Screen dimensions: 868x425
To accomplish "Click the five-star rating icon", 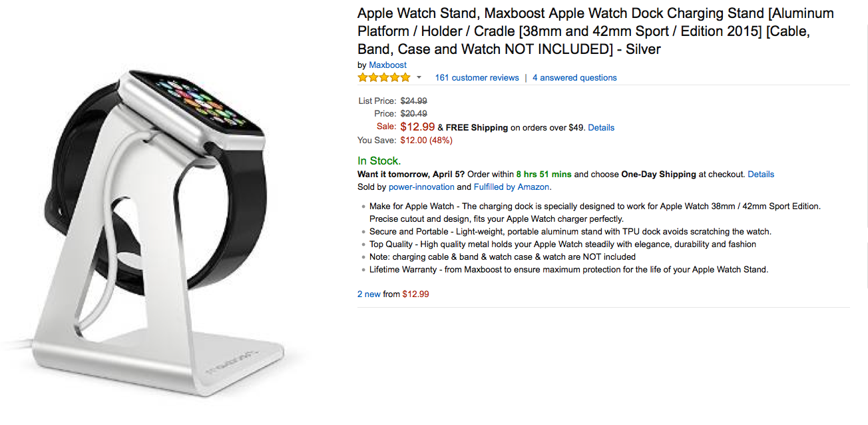I will (384, 77).
